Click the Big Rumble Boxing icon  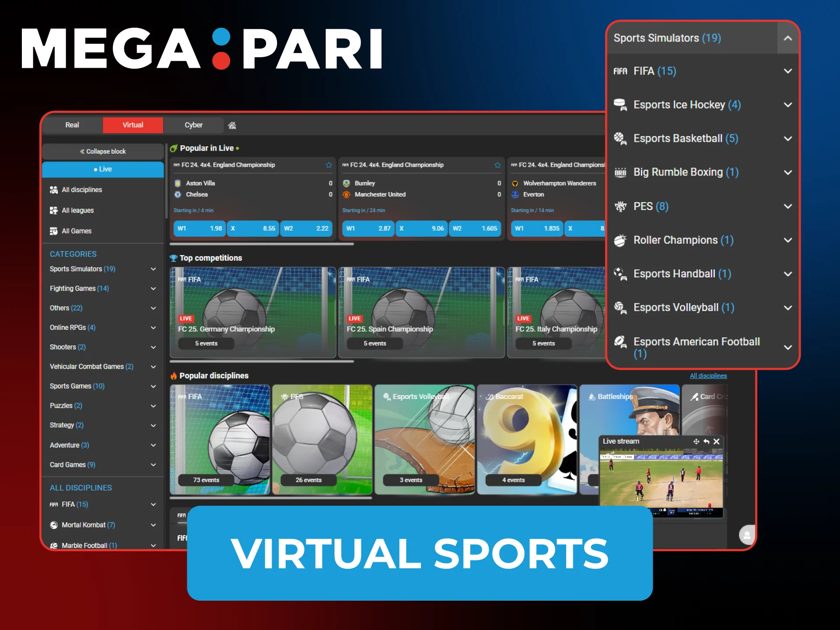click(621, 172)
